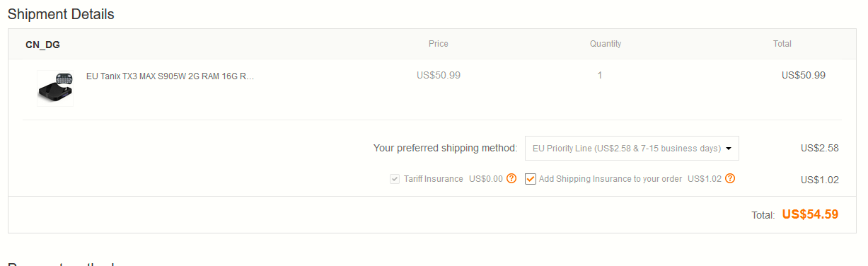The width and height of the screenshot is (868, 266).
Task: Click the US$2.58 shipping cost amount
Action: 820,149
